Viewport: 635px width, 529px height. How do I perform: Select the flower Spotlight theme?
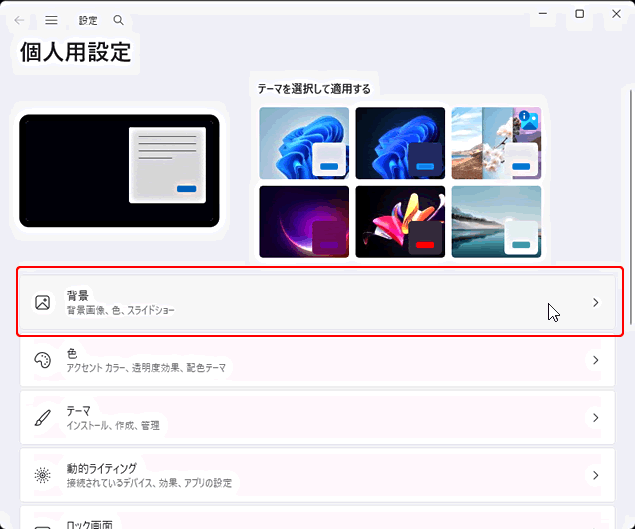[x=496, y=143]
